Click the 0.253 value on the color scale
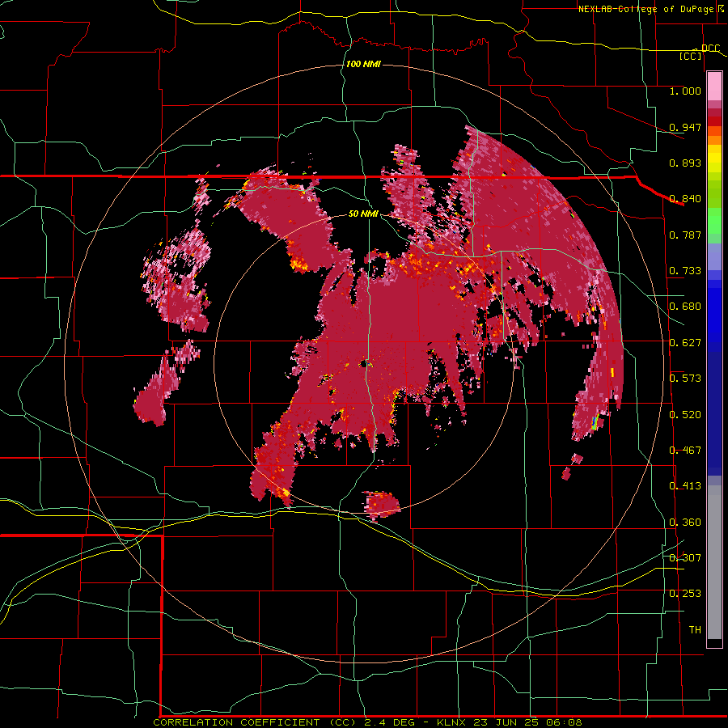Viewport: 728px width, 728px height. pos(685,594)
